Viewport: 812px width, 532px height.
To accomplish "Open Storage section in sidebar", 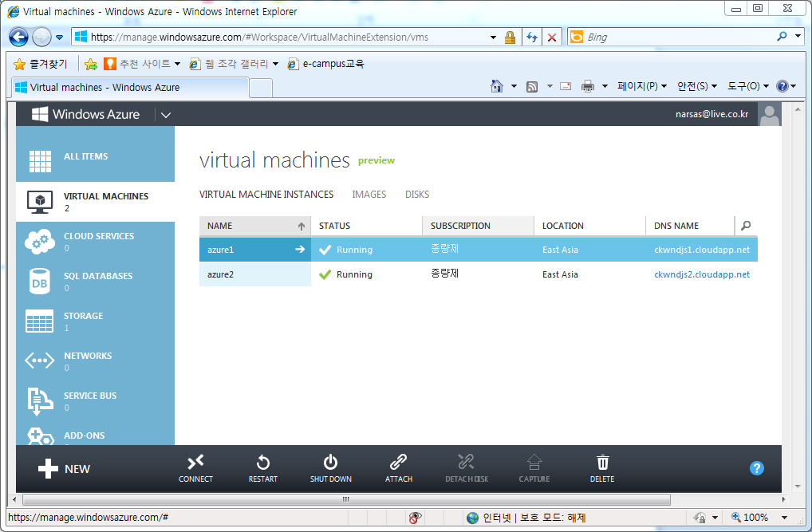I will pyautogui.click(x=95, y=321).
